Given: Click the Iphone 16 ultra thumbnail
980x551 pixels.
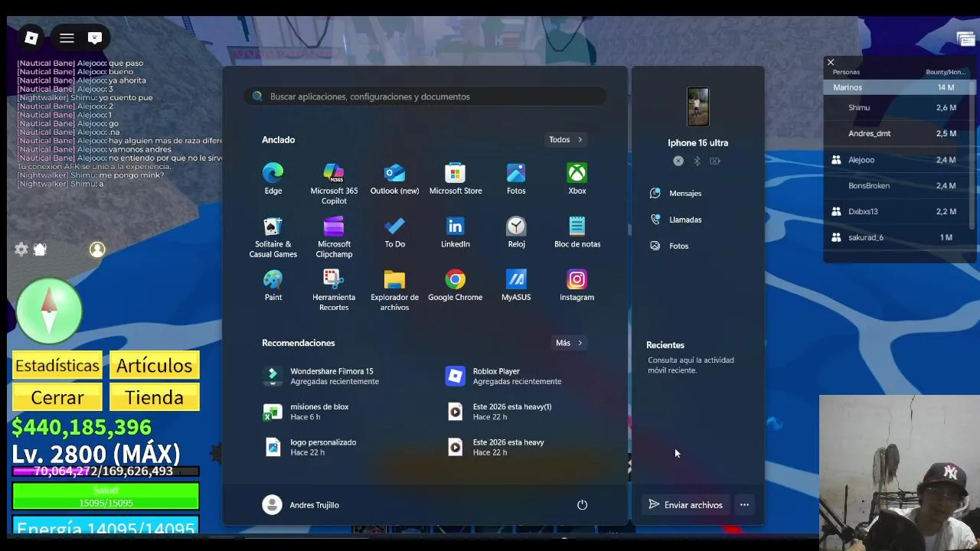Looking at the screenshot, I should (x=697, y=107).
